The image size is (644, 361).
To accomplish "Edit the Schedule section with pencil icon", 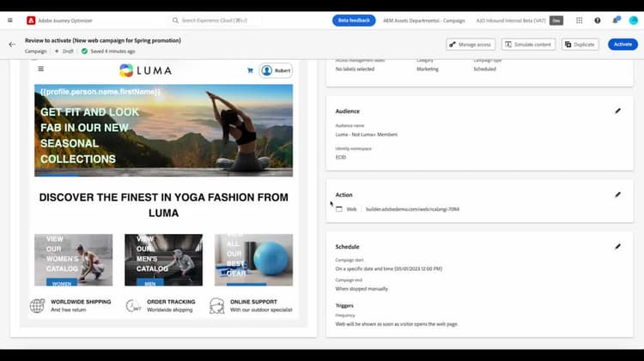I will (617, 247).
